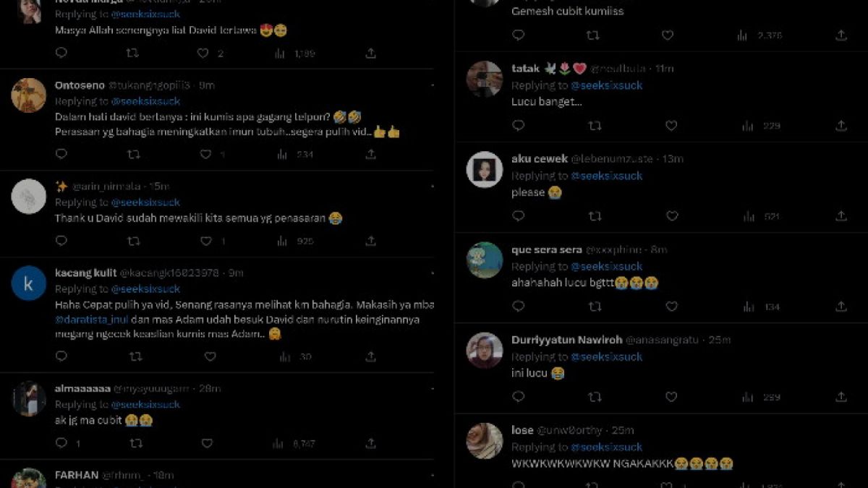Open more options on kacang kulit's tweet
Image resolution: width=868 pixels, height=488 pixels.
point(432,273)
